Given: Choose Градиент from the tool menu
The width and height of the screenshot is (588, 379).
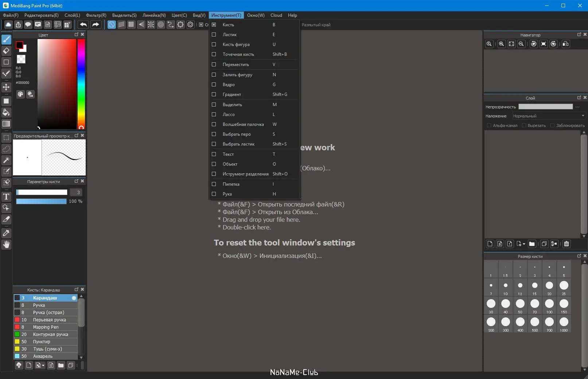Looking at the screenshot, I should (254, 94).
